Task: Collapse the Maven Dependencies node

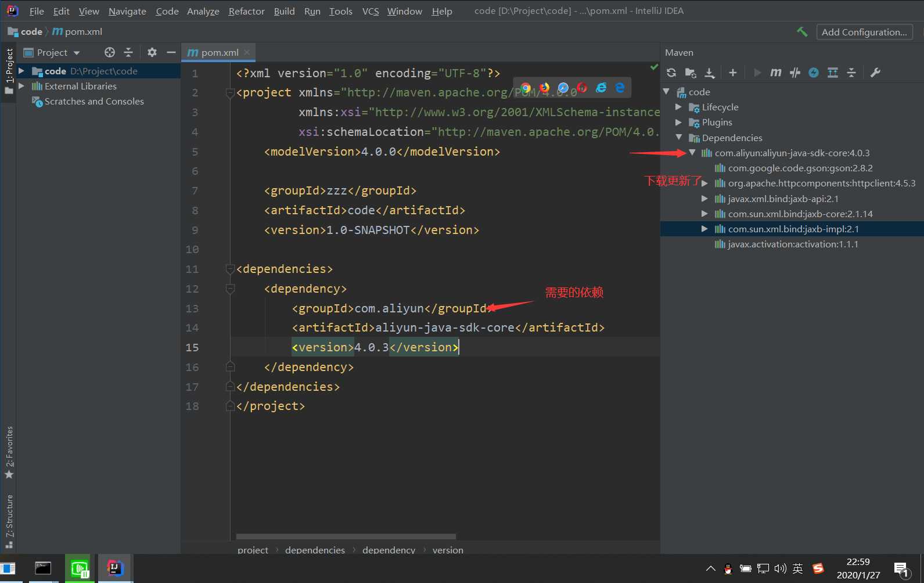Action: (x=679, y=138)
